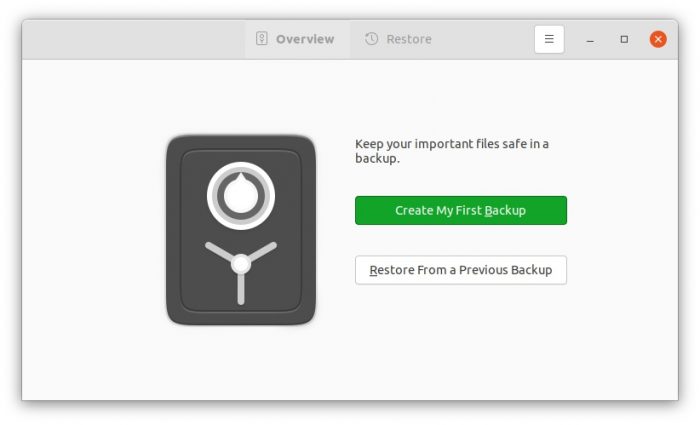The height and width of the screenshot is (425, 700).
Task: Choose Restore From a Previous Backup
Action: 460,270
